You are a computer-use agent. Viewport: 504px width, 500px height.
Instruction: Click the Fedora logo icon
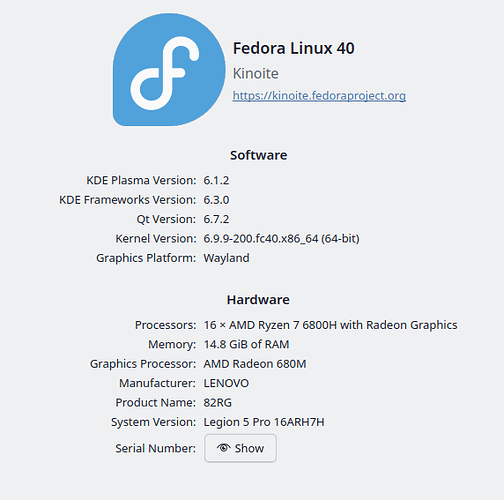(169, 70)
